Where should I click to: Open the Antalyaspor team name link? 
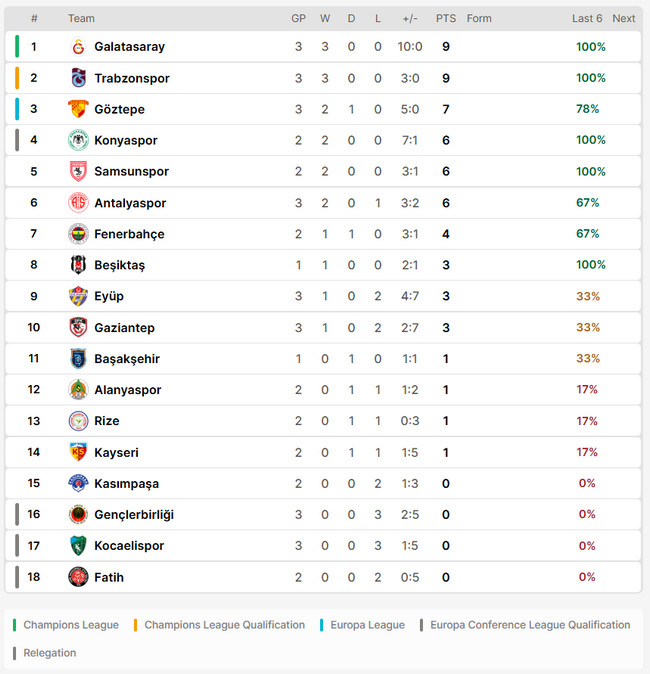130,203
